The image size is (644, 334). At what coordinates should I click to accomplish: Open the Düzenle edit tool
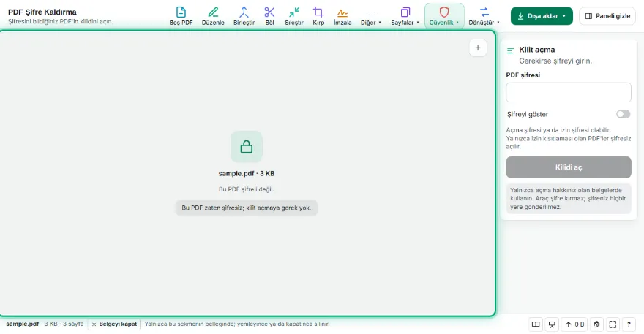point(213,16)
